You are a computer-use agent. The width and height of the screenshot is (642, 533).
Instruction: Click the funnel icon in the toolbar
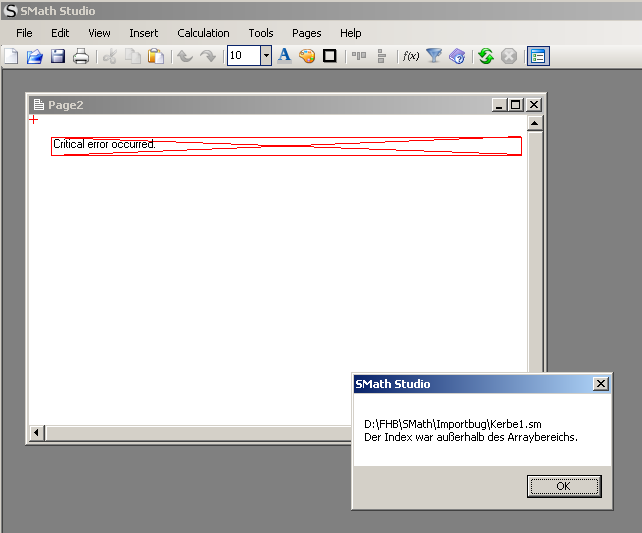tap(434, 56)
